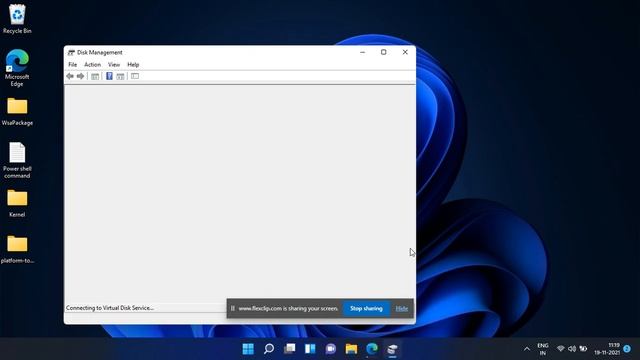Click the Disk Management title bar icon

(71, 52)
